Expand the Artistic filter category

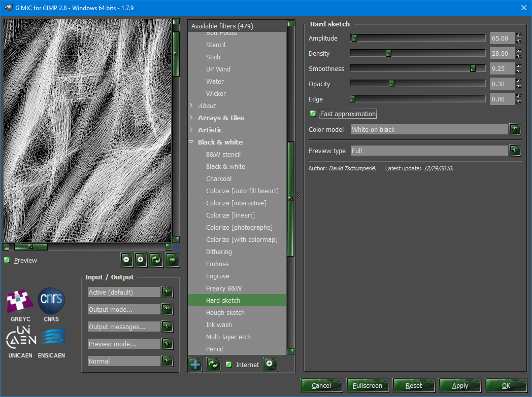191,130
